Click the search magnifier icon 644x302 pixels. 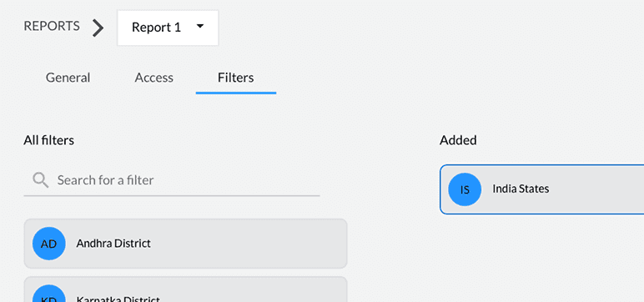click(x=41, y=180)
